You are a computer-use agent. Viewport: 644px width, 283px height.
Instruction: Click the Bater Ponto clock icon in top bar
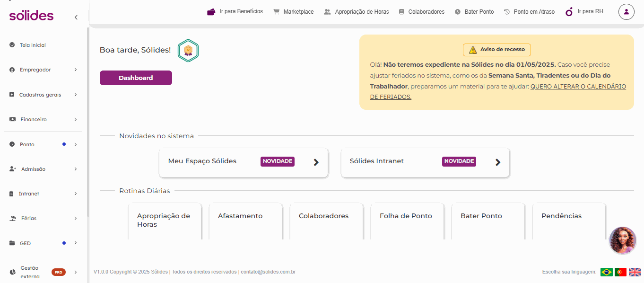click(458, 12)
